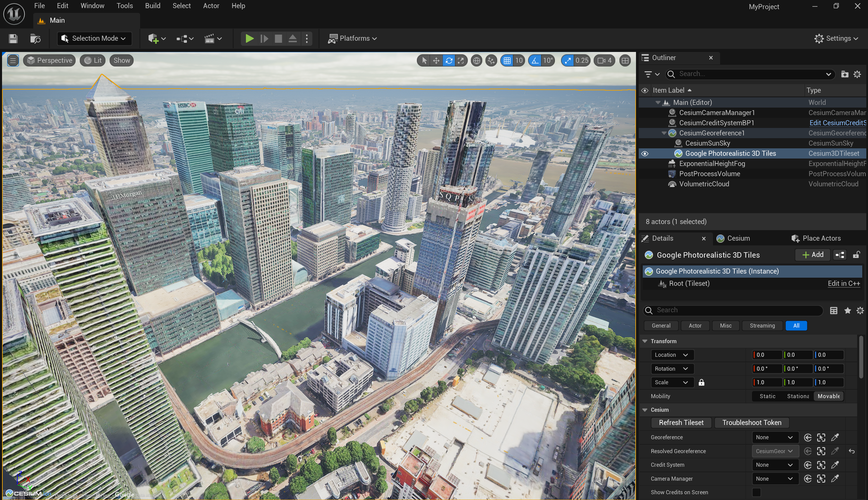Open the viewport hamburger options menu

tap(13, 61)
